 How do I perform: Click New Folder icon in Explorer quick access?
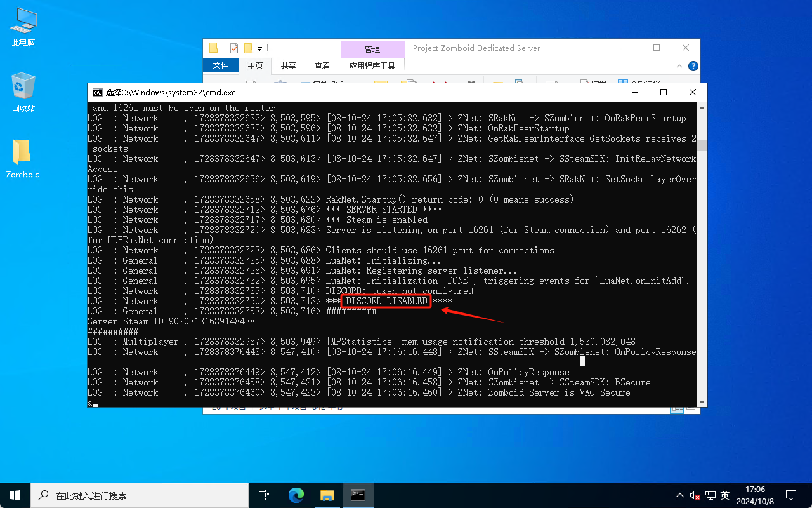(248, 48)
